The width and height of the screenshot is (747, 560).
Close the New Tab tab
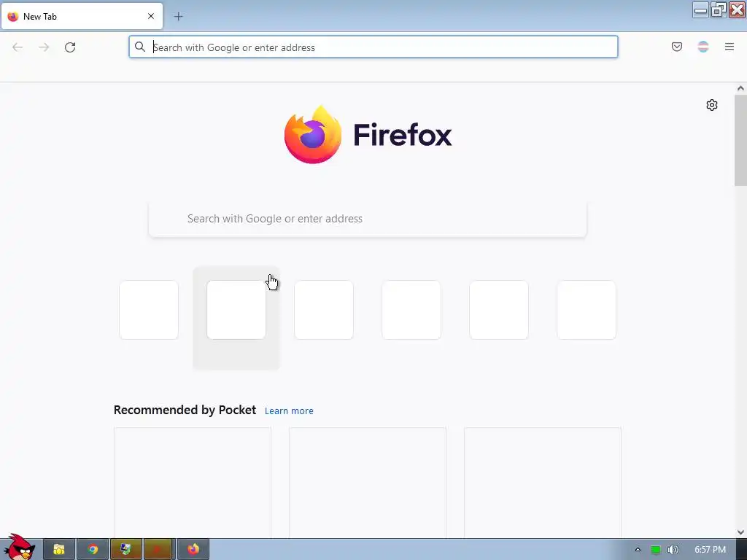pos(151,16)
